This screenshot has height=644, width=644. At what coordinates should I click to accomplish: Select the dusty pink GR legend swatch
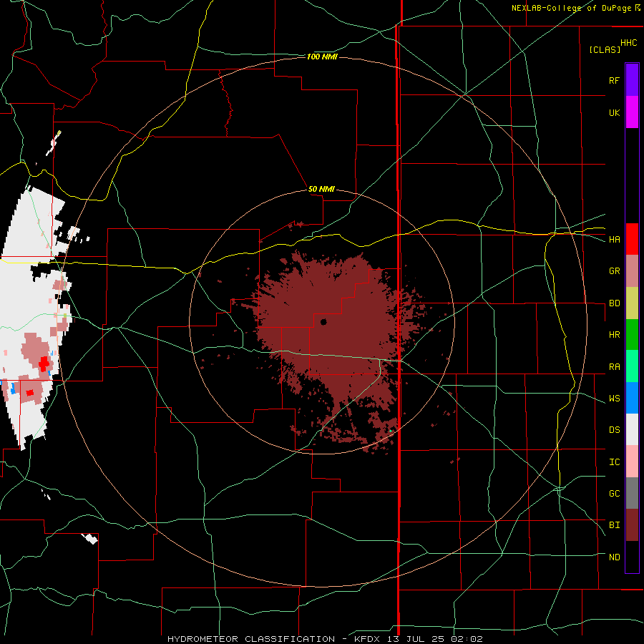tap(632, 271)
